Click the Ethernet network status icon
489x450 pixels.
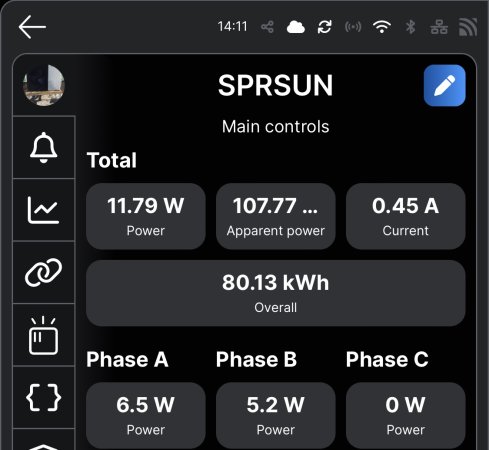[x=439, y=27]
